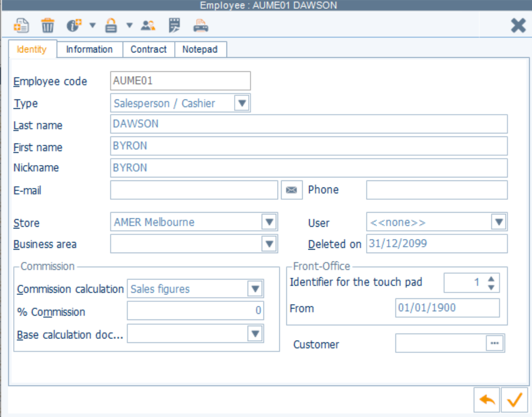Open the Customer lookup button

[x=495, y=343]
